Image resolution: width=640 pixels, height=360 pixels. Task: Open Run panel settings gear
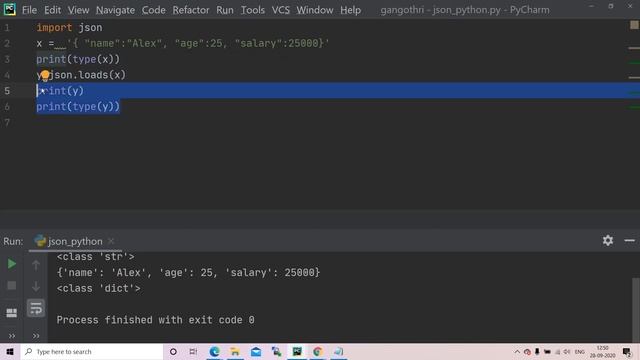(608, 240)
